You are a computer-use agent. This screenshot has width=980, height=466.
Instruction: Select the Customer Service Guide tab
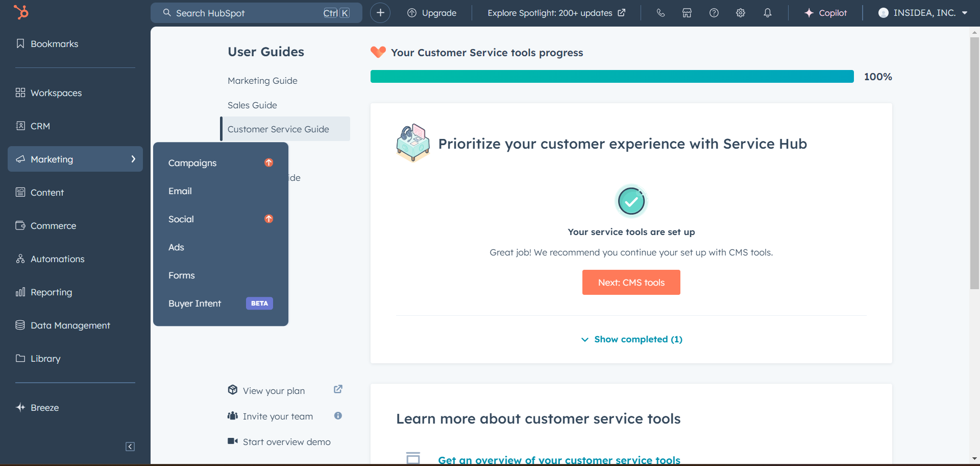[x=285, y=129]
